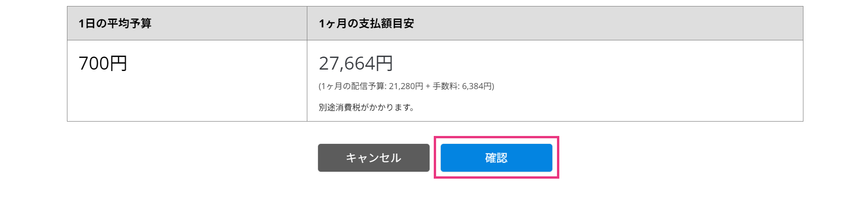Click the divider between the two table columns
The width and height of the screenshot is (868, 200).
point(307,64)
